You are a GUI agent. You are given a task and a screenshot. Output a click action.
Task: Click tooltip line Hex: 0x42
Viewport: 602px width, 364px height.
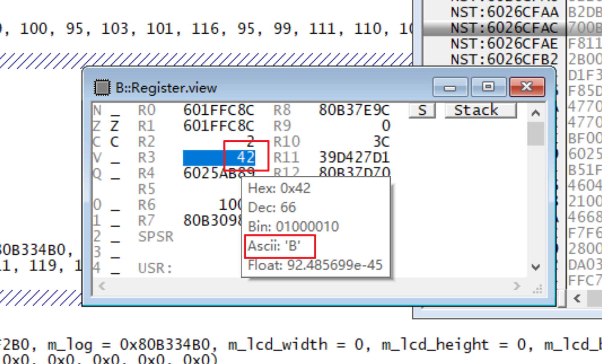pyautogui.click(x=279, y=189)
